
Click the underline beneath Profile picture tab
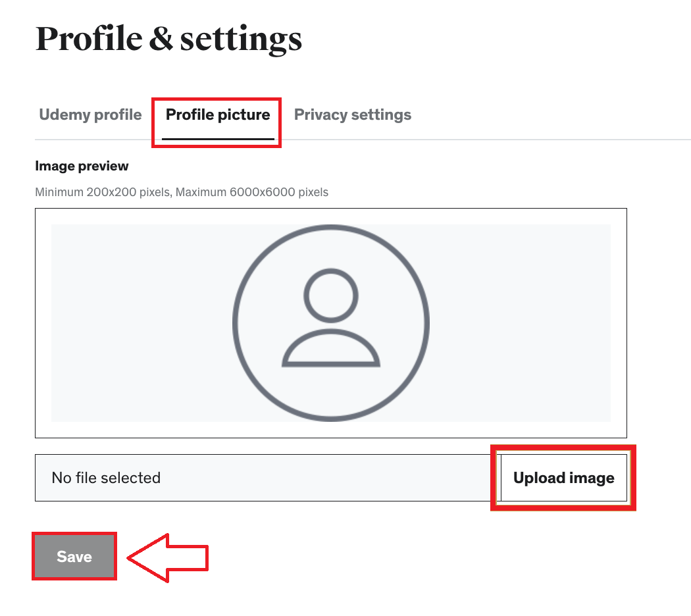click(217, 138)
